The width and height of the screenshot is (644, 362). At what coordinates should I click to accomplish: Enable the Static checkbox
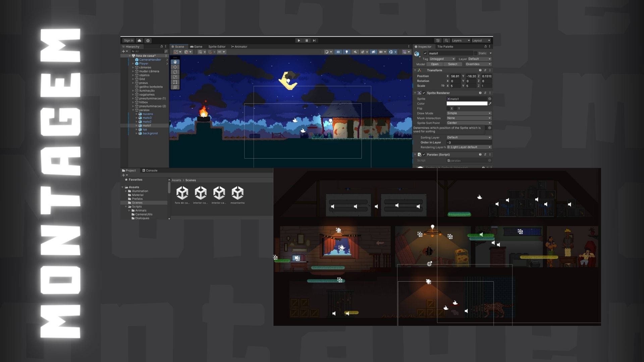click(x=476, y=53)
